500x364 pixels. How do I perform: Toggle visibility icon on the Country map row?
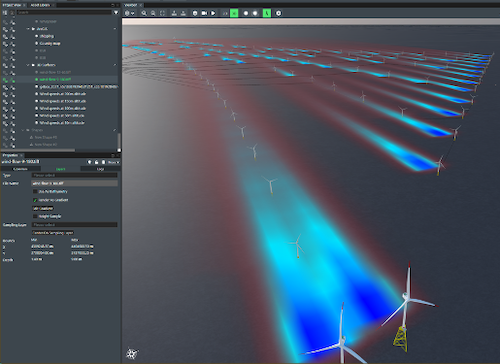point(5,44)
